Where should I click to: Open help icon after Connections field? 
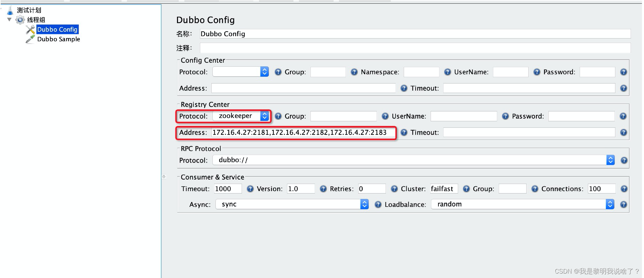[x=624, y=189]
